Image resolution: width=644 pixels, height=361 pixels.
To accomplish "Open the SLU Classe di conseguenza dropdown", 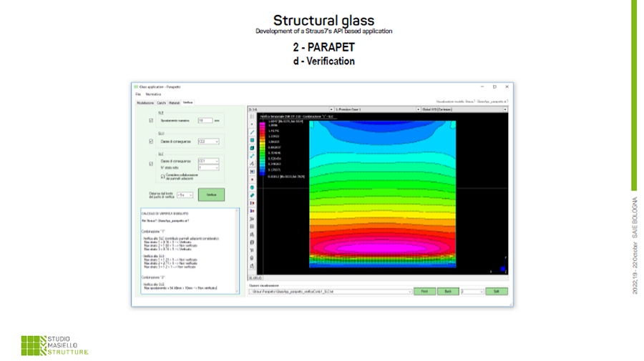I will pyautogui.click(x=208, y=142).
